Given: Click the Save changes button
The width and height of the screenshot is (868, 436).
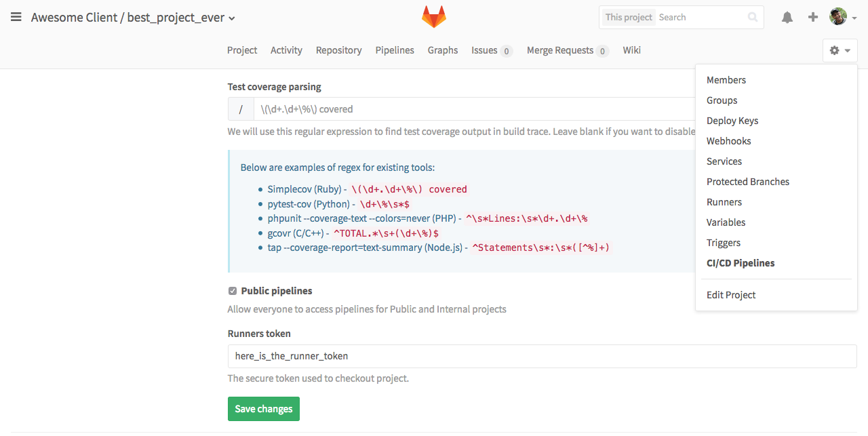Looking at the screenshot, I should pos(263,409).
